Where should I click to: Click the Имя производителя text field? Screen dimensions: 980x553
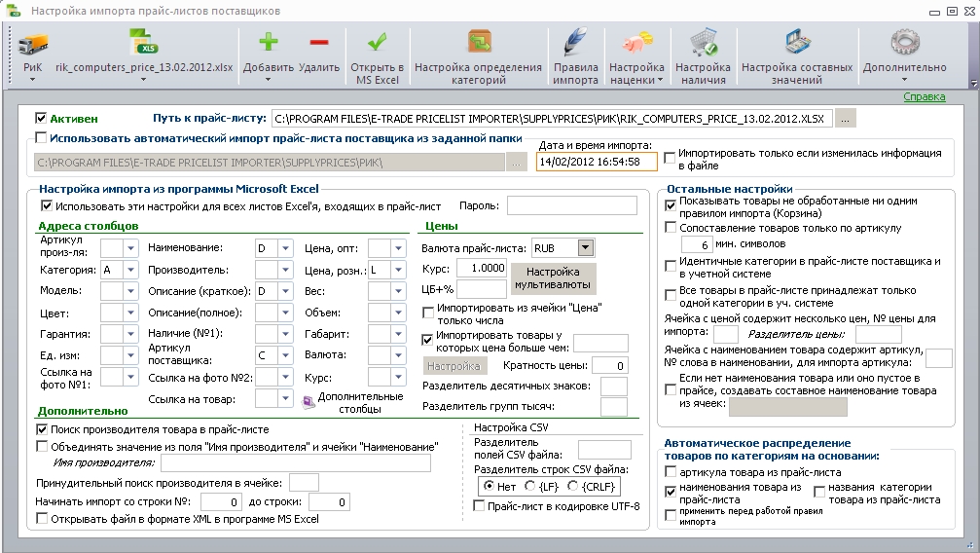pyautogui.click(x=296, y=462)
